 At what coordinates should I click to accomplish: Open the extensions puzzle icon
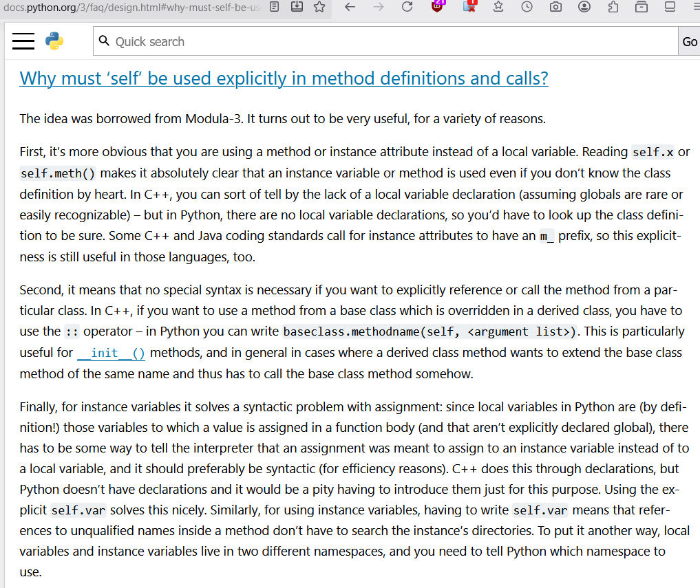coord(613,7)
